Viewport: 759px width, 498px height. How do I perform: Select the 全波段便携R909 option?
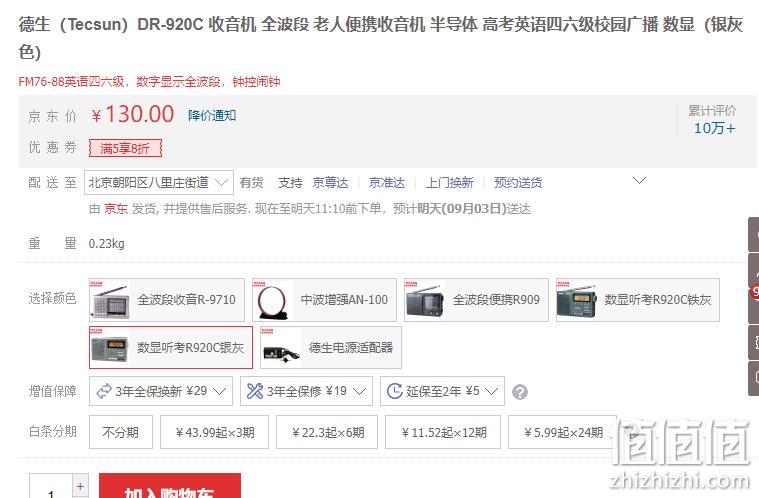(x=476, y=300)
